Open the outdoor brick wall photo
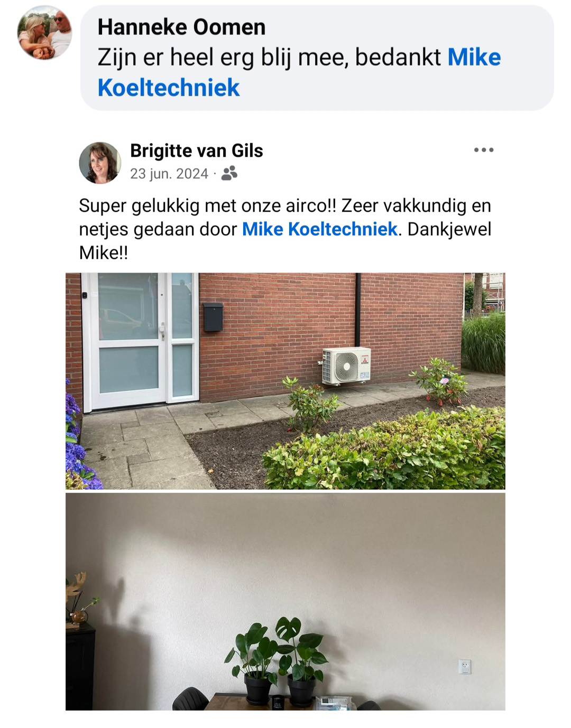This screenshot has height=728, width=571. [x=285, y=381]
